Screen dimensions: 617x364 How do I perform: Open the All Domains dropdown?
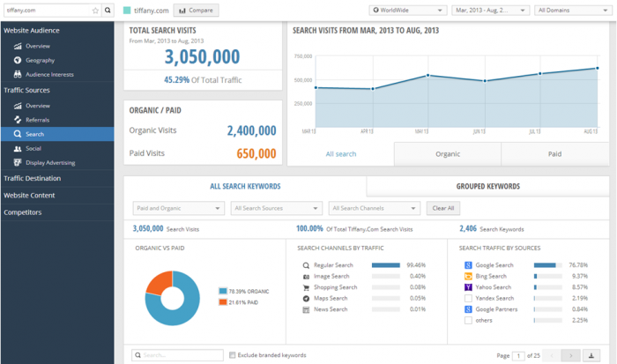click(x=573, y=11)
